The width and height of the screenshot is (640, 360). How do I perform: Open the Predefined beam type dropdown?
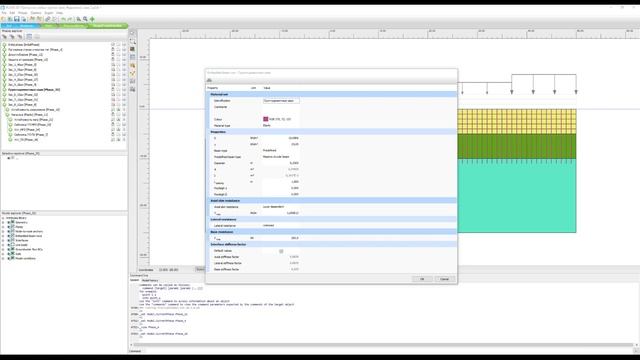281,157
